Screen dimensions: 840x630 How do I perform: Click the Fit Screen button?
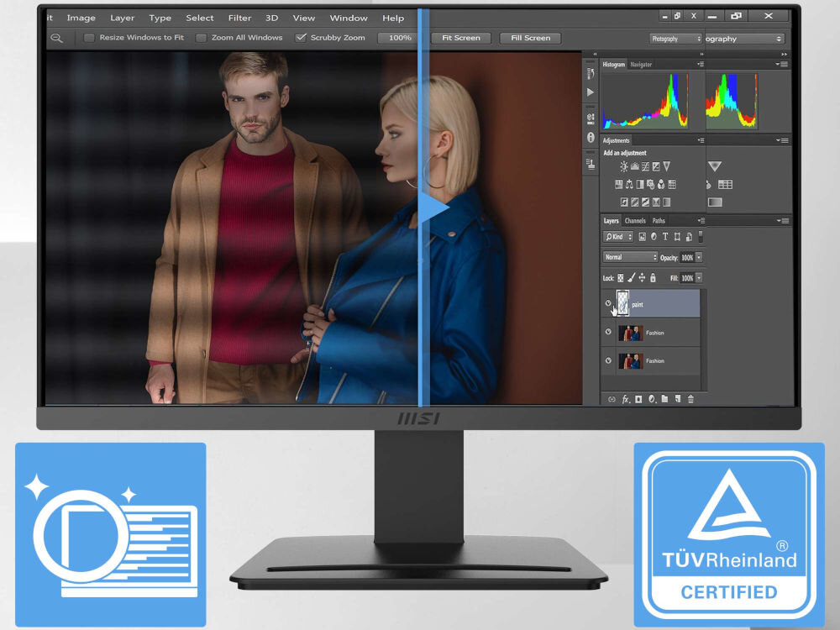coord(461,38)
